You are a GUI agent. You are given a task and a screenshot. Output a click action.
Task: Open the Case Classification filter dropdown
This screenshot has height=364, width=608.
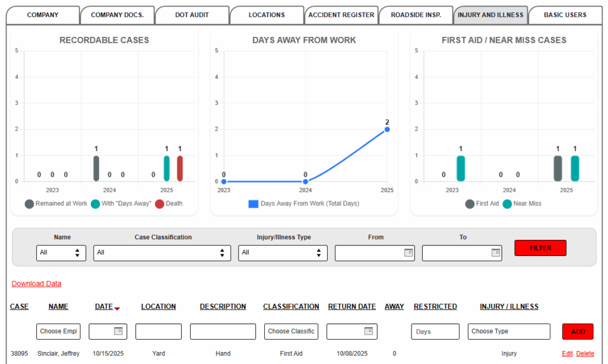162,253
